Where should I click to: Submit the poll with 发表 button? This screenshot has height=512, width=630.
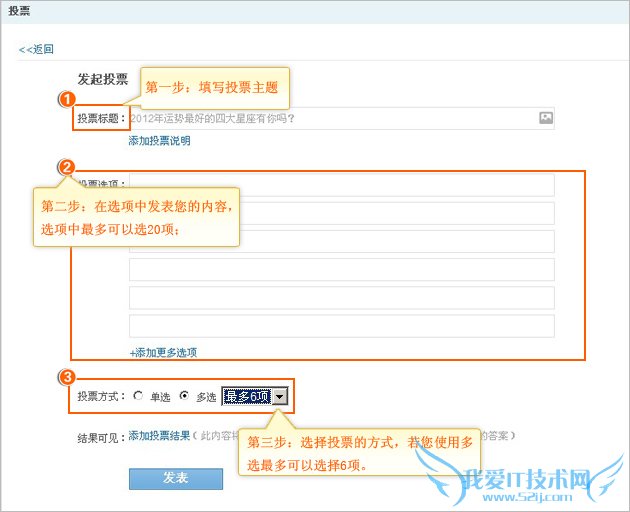pos(176,479)
